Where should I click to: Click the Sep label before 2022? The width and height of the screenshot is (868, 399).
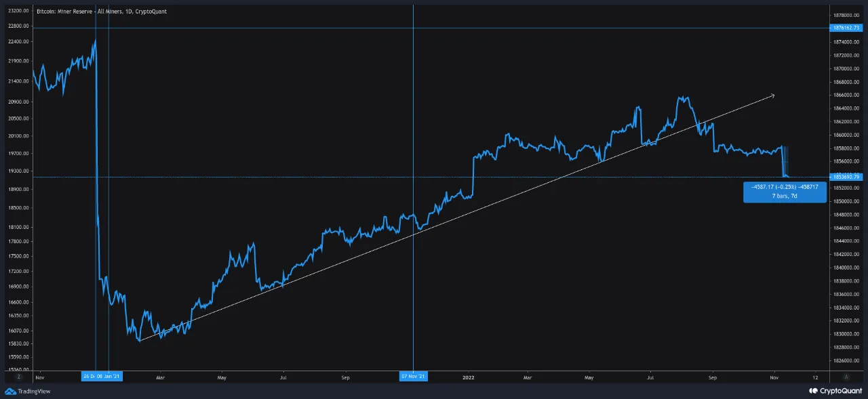[x=345, y=376]
